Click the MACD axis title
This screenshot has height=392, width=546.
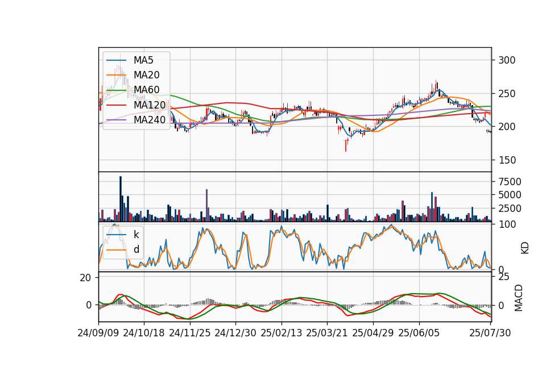coord(519,298)
